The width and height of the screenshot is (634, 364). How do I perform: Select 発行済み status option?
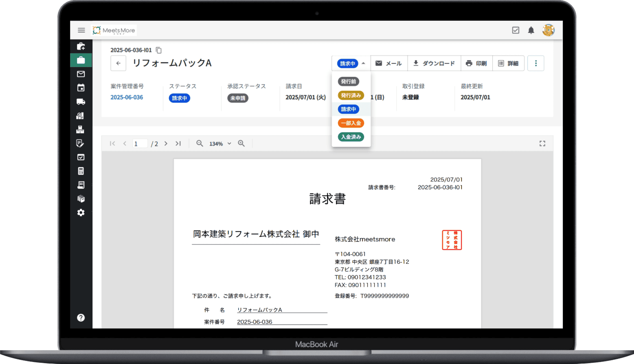click(x=351, y=95)
